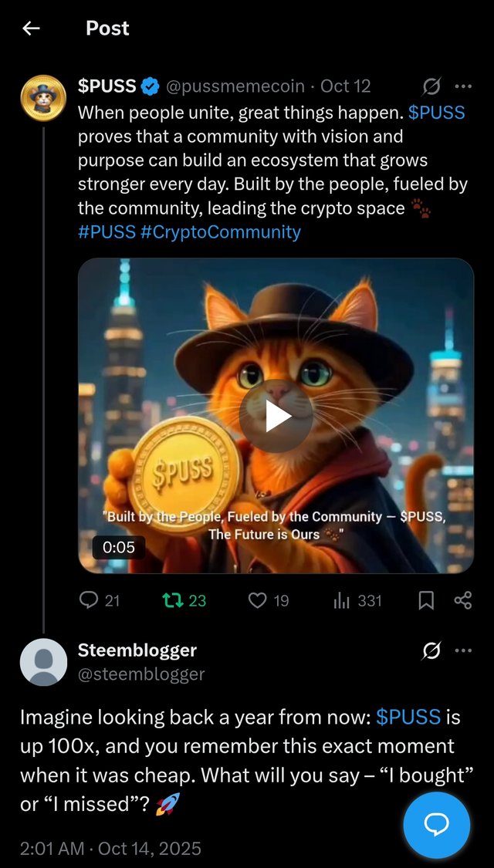Open the #PUSS hashtag
Screen dimensions: 494x868
click(x=107, y=231)
